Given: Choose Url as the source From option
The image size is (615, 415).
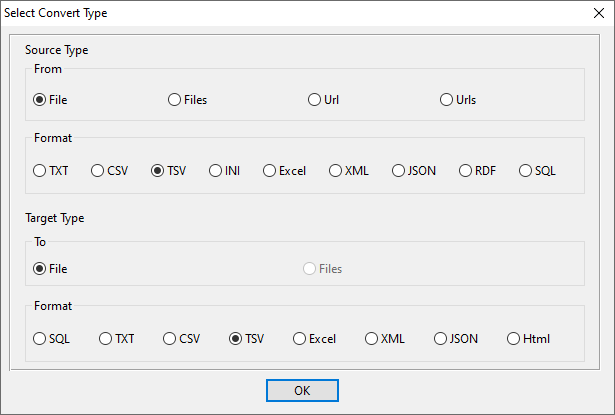Looking at the screenshot, I should click(315, 100).
